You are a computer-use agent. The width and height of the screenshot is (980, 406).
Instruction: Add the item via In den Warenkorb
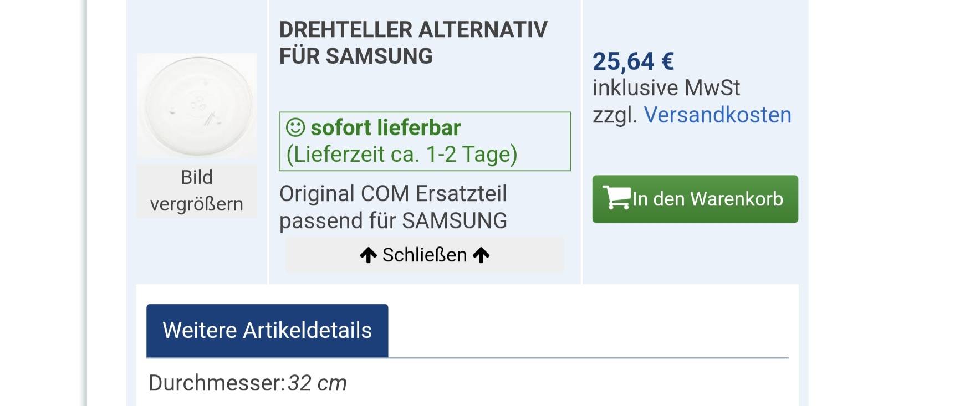tap(695, 199)
